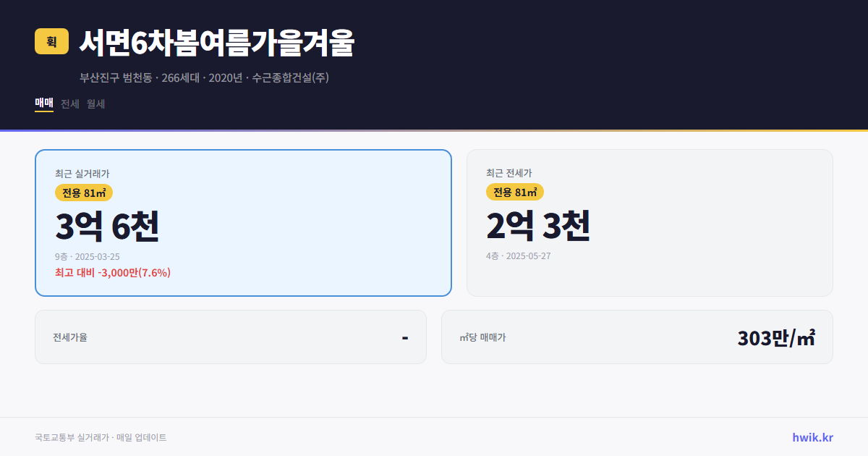Click the 전용 81㎡ badge on jeonse card

[515, 192]
